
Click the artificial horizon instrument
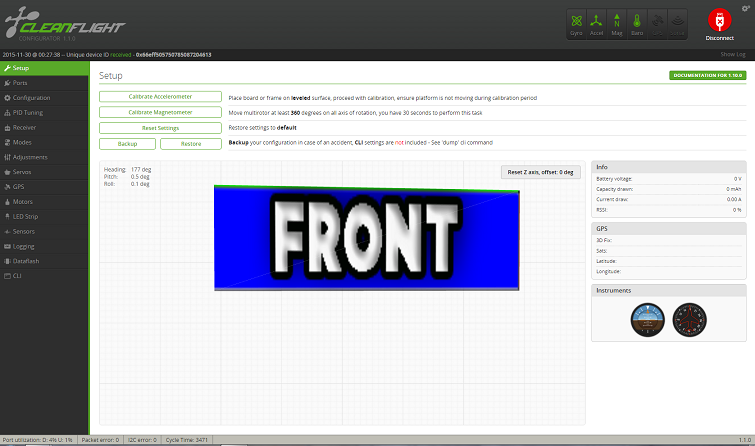tap(646, 319)
